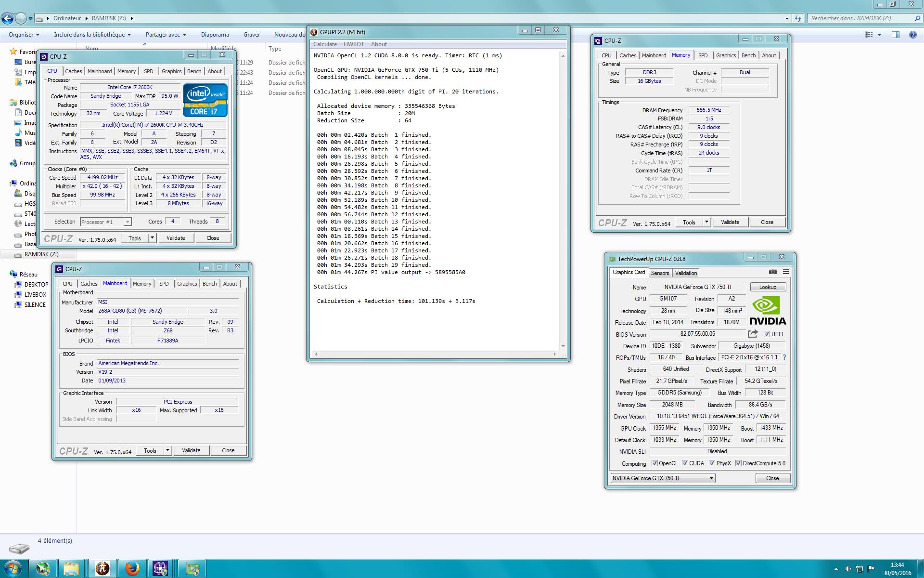
Task: Expand 'Inclure dans la bibliothèque' menu
Action: click(x=92, y=35)
